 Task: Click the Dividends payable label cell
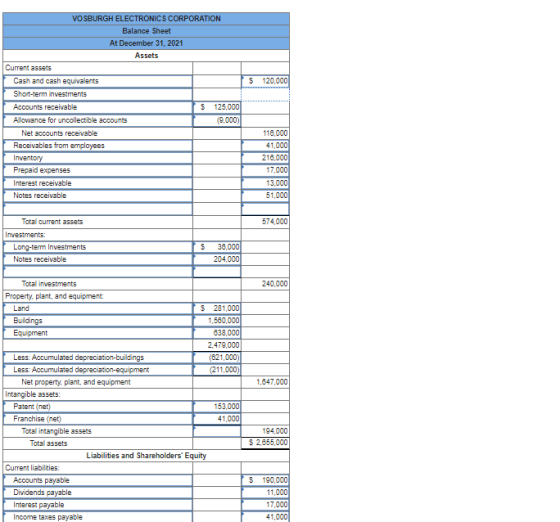click(98, 493)
